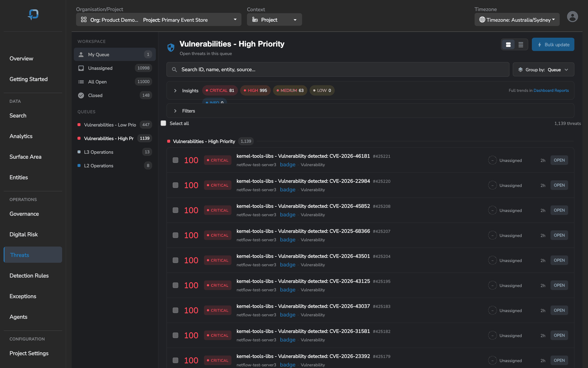
Task: Click the Group by layers icon
Action: point(520,70)
